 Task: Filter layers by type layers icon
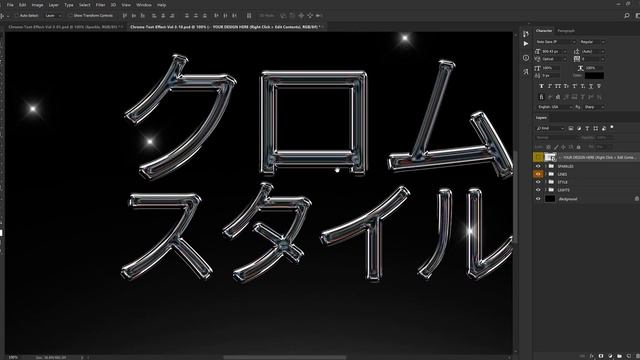click(587, 129)
